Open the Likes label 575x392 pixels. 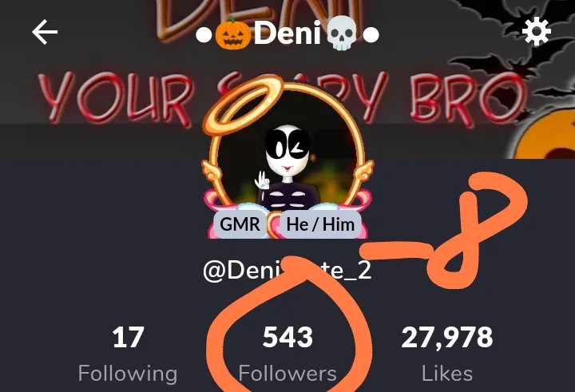(447, 374)
